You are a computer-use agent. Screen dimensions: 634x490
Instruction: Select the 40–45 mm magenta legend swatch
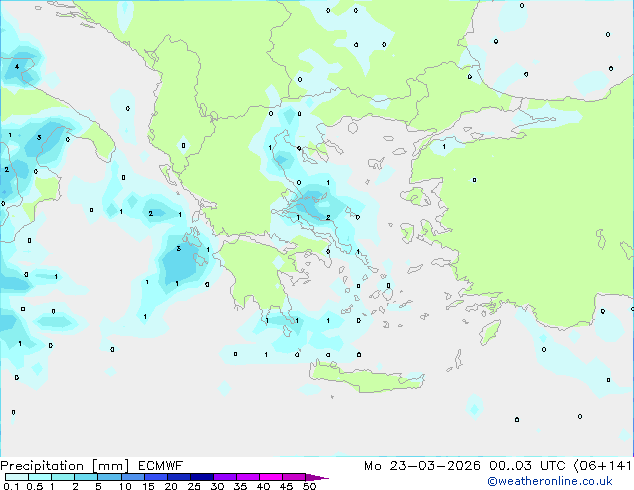pyautogui.click(x=271, y=477)
